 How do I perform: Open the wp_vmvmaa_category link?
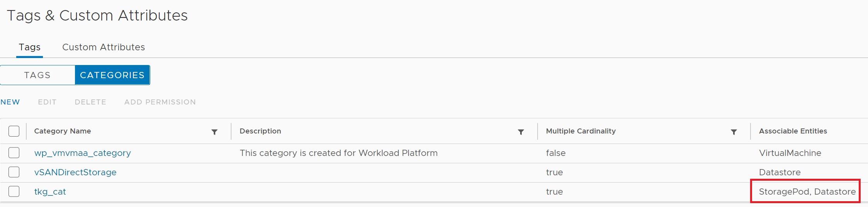(x=82, y=153)
